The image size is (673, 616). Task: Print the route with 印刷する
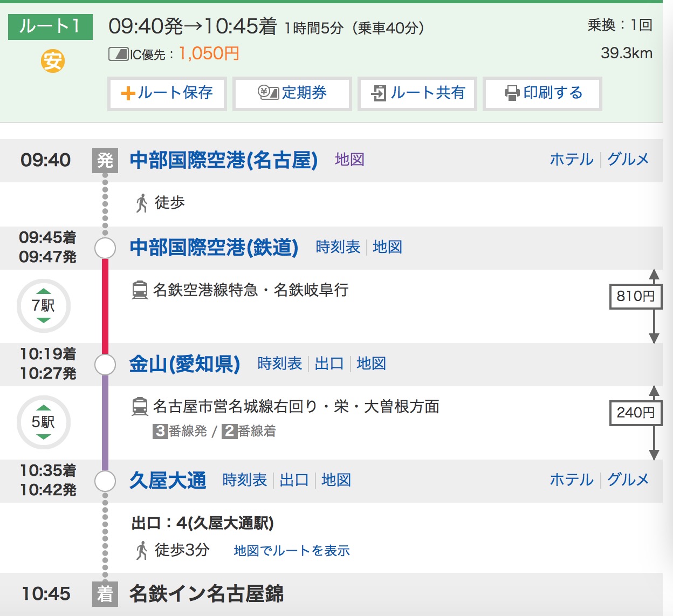point(542,93)
